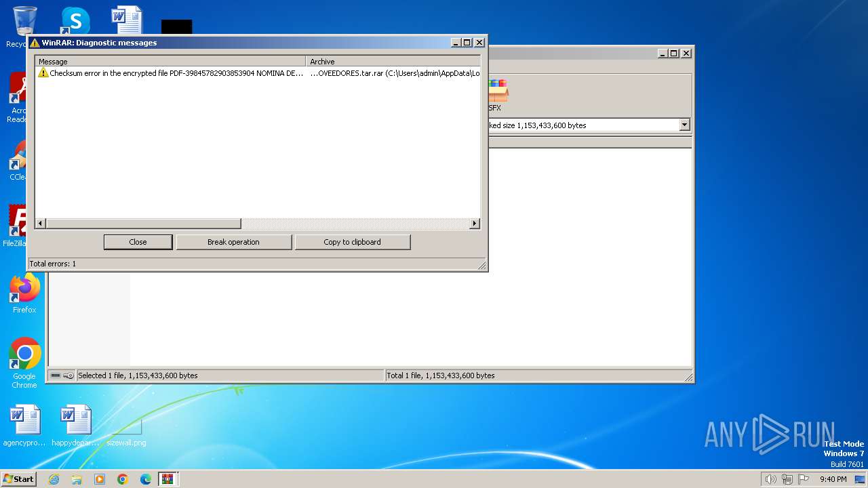Click the network tray icon
Image resolution: width=868 pixels, height=488 pixels.
(x=787, y=479)
